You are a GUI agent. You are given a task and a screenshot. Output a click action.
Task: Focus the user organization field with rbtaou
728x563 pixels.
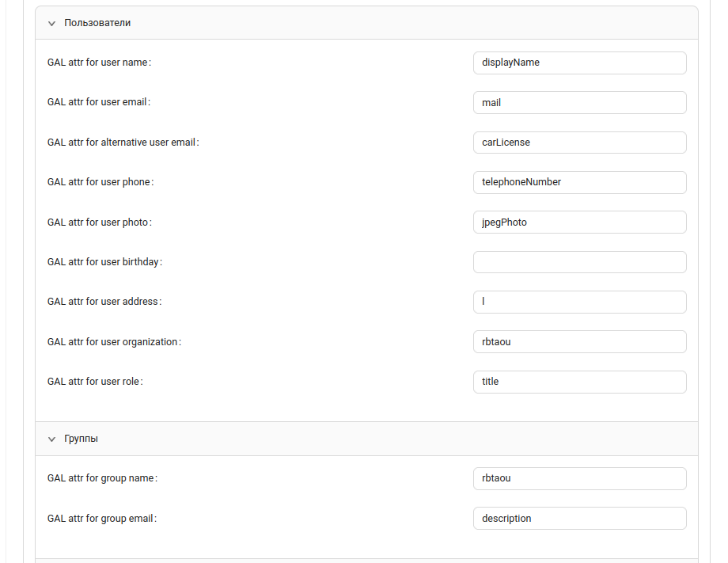579,342
